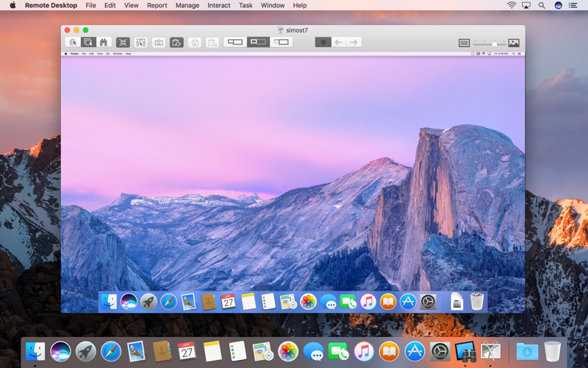Select the right display layout button
Screen dimensions: 588x368
point(282,42)
